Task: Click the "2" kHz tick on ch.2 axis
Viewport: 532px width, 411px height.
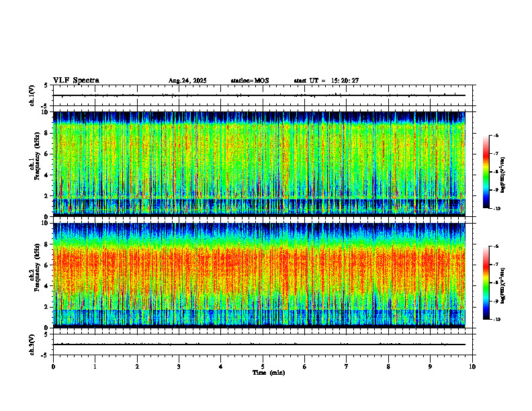Action: (x=47, y=307)
